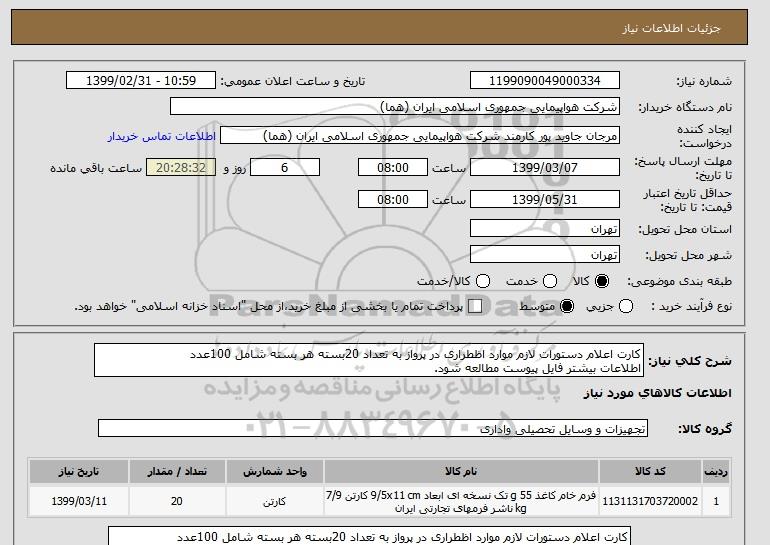Screen dimensions: 770x545
Task: Open اطلاعات تماس خریدار link
Action: tap(162, 136)
